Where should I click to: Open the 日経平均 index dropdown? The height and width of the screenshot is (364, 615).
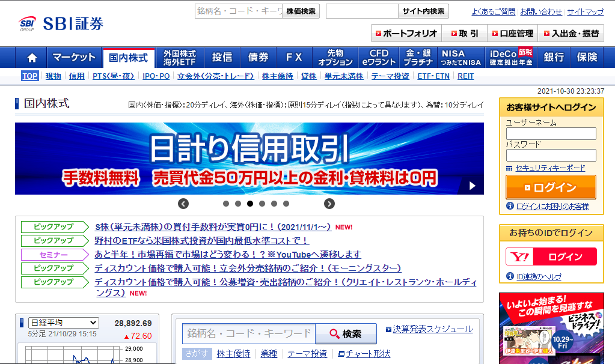click(x=64, y=323)
